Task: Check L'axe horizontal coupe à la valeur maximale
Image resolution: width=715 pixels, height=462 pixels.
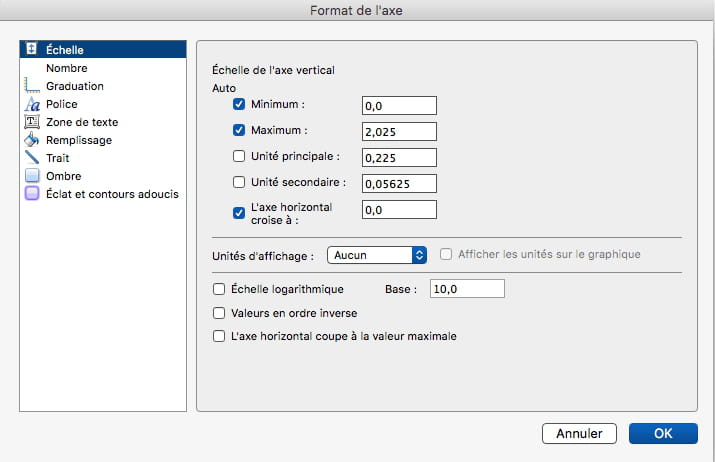Action: pyautogui.click(x=219, y=336)
